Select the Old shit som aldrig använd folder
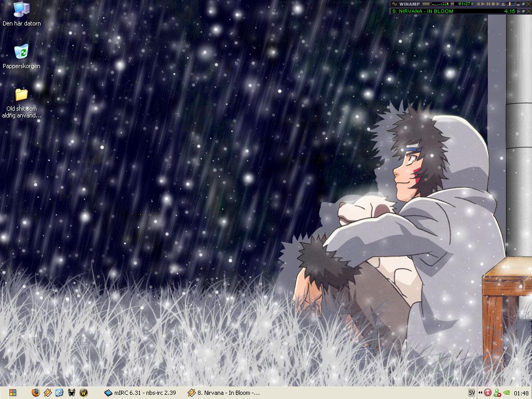Image resolution: width=532 pixels, height=399 pixels. coord(21,103)
